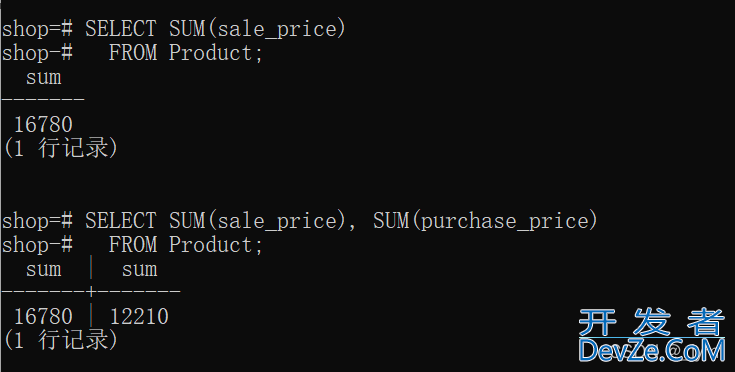735x372 pixels.
Task: Click SUM(sale_price) in the second query
Action: tap(257, 221)
